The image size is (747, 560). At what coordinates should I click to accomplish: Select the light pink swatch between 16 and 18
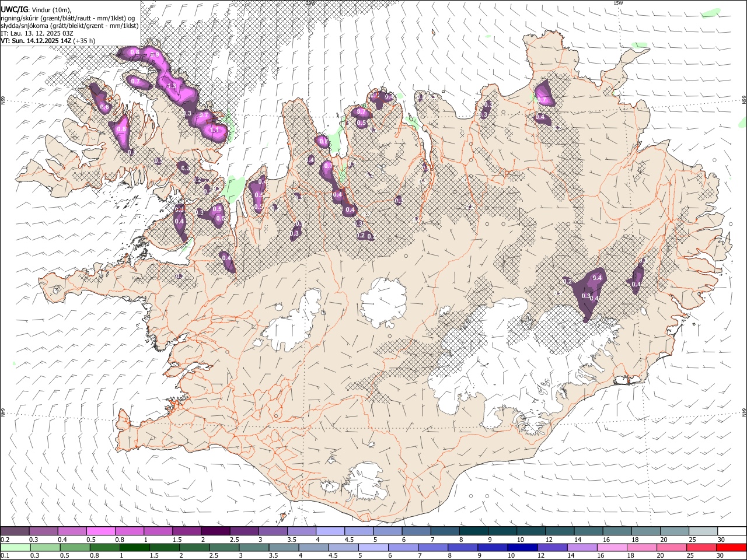click(x=612, y=547)
